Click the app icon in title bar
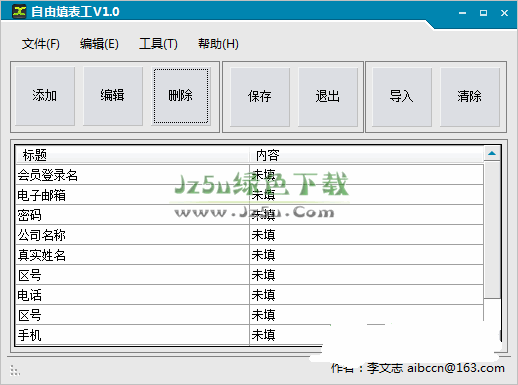The image size is (518, 385). click(x=19, y=12)
